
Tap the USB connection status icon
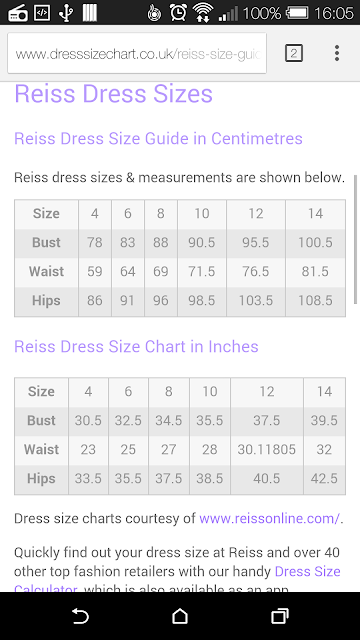[65, 13]
